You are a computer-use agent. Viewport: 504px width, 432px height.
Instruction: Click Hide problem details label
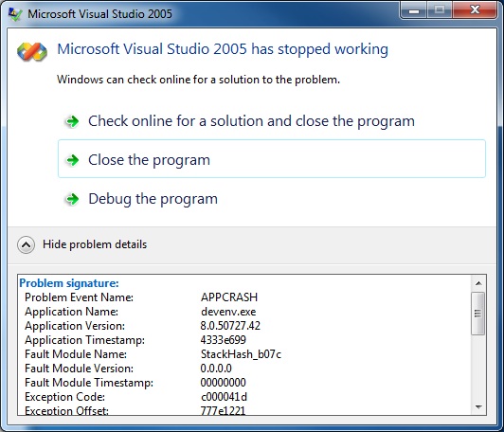pos(95,244)
